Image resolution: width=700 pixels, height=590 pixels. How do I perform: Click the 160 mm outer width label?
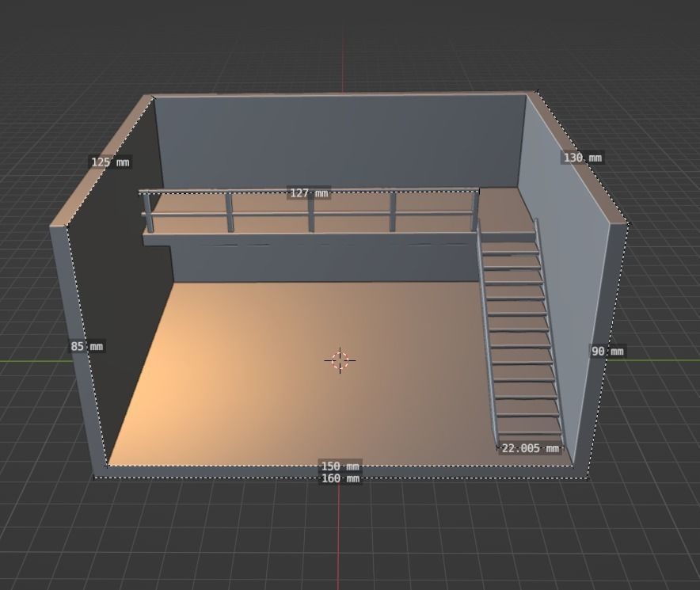tap(340, 479)
